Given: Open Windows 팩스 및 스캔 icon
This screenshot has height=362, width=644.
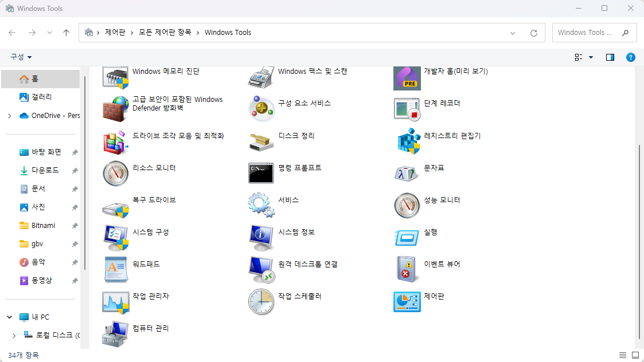Looking at the screenshot, I should [261, 77].
